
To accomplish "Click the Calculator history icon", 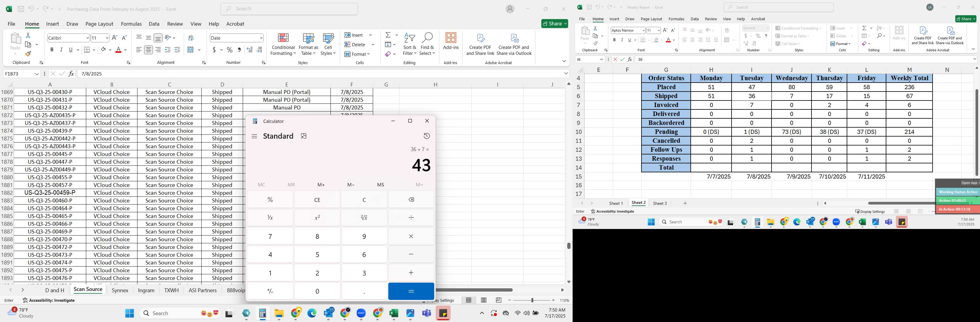I will (x=426, y=136).
